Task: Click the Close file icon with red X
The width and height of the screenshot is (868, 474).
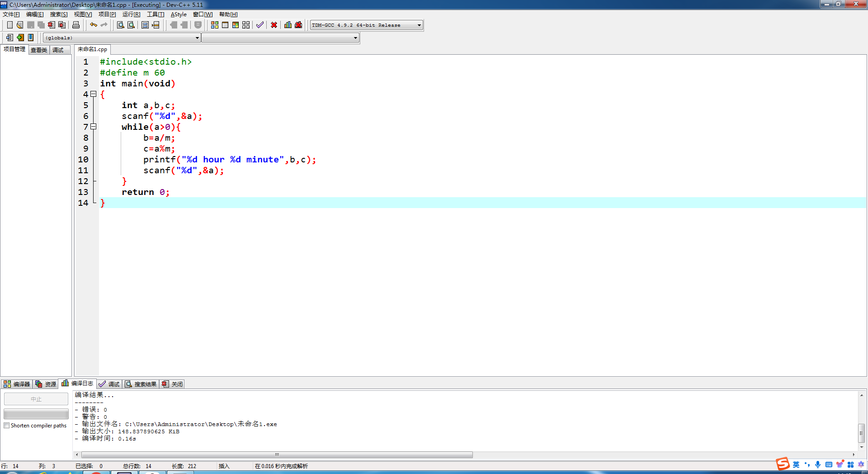Action: coord(52,25)
